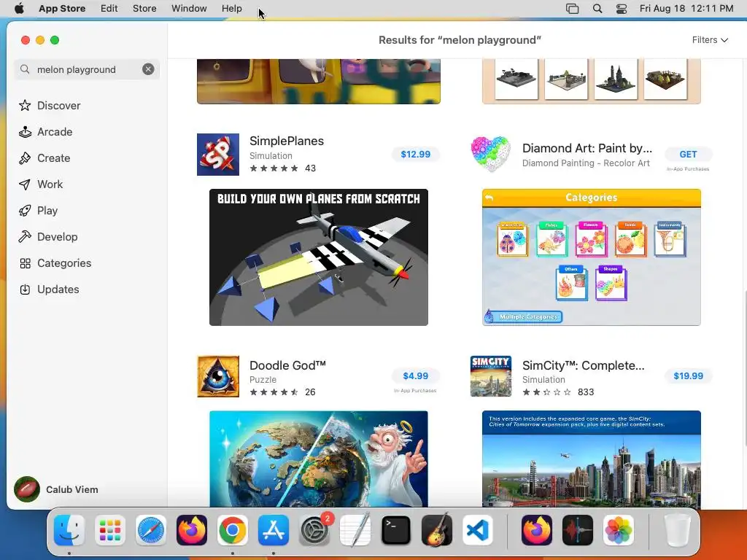The height and width of the screenshot is (560, 747).
Task: Open Visual Studio Code in Dock
Action: click(477, 530)
